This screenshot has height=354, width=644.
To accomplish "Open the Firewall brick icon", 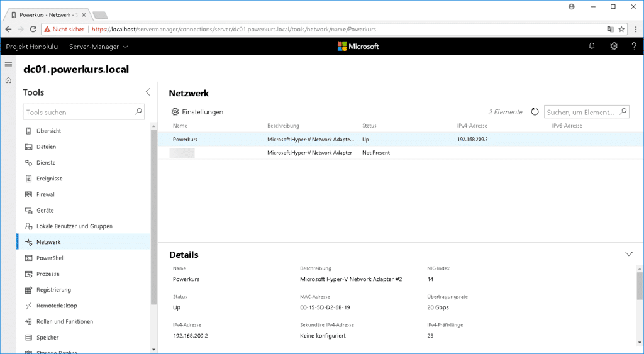I will click(28, 195).
